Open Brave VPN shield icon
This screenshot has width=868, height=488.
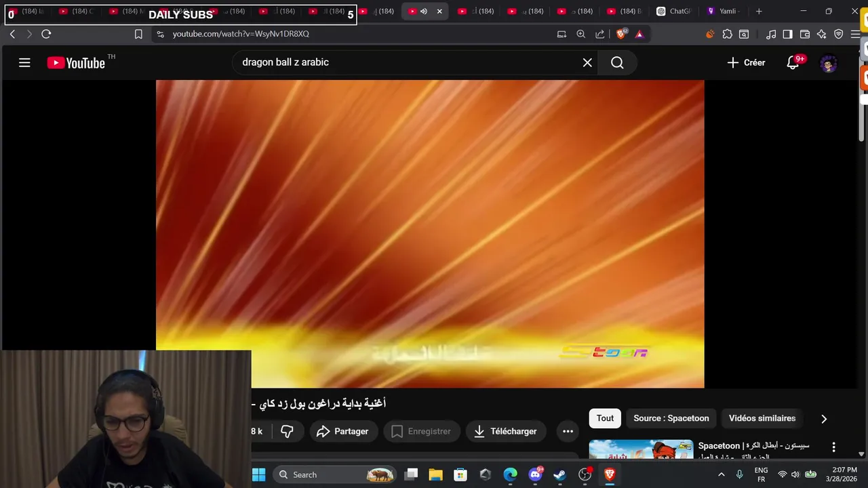[x=839, y=34]
